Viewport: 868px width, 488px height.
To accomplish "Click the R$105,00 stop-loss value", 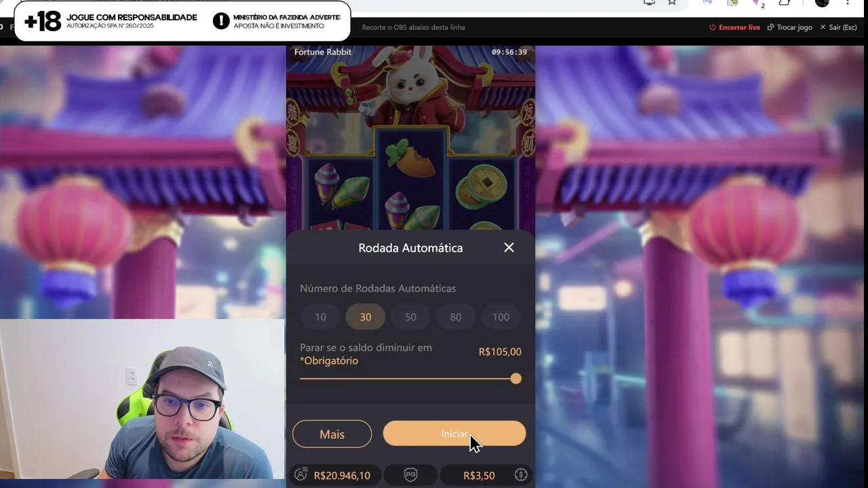I will 500,352.
